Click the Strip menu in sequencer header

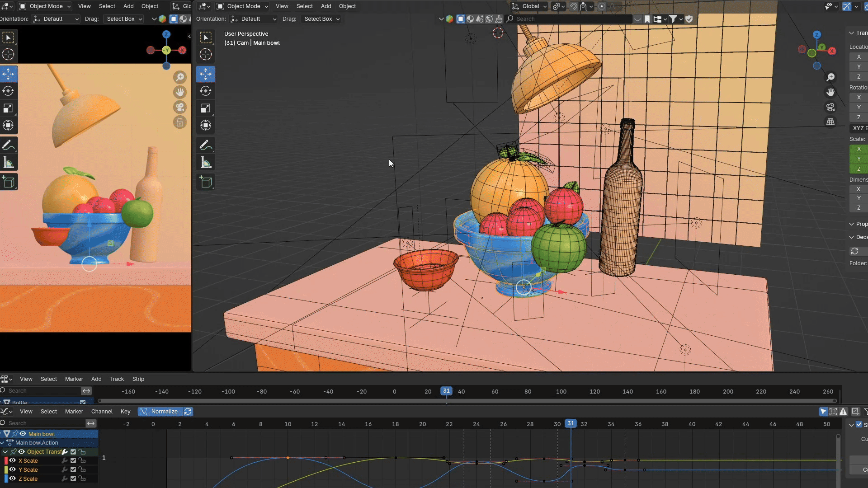point(138,379)
